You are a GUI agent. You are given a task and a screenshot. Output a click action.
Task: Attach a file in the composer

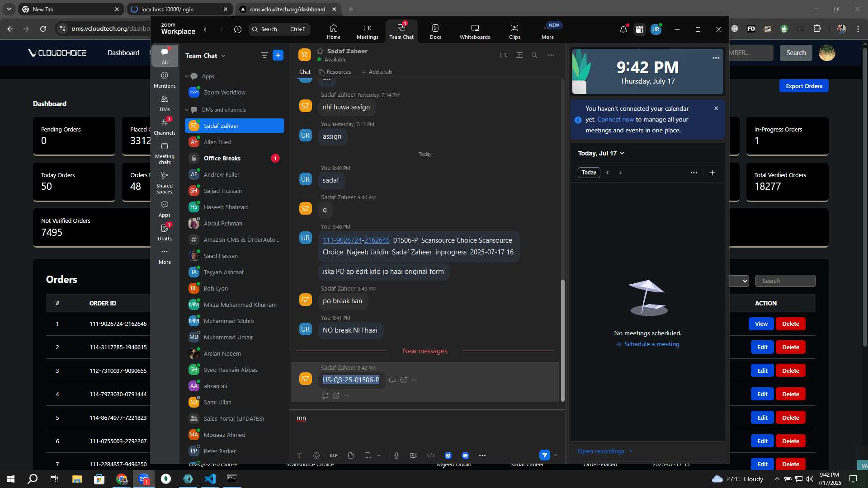pos(351,455)
